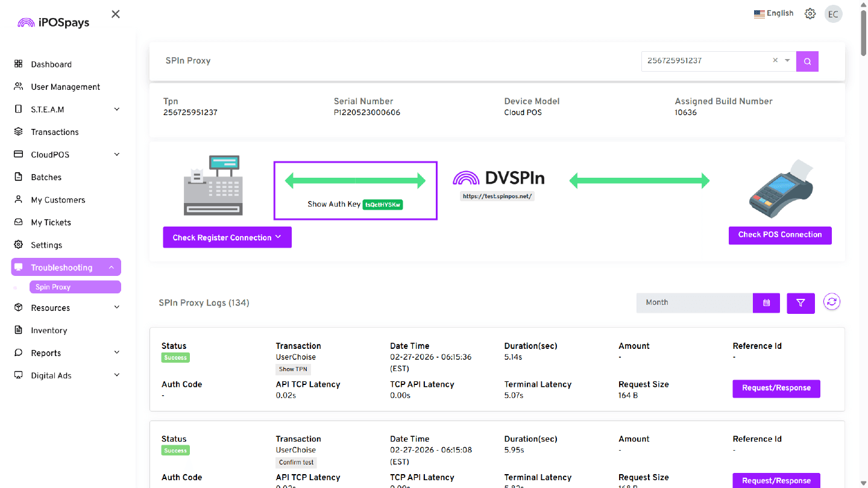The height and width of the screenshot is (488, 868).
Task: Open the Check Register Connection dropdown
Action: (227, 237)
